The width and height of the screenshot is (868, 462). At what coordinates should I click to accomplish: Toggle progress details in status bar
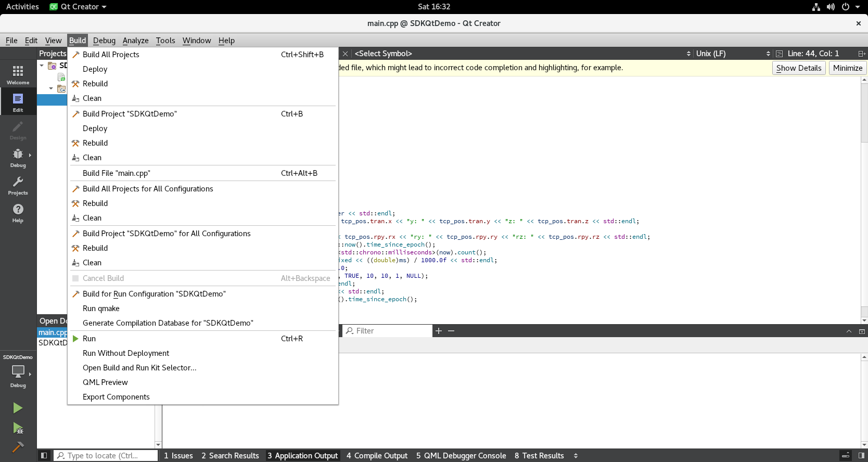click(x=846, y=456)
